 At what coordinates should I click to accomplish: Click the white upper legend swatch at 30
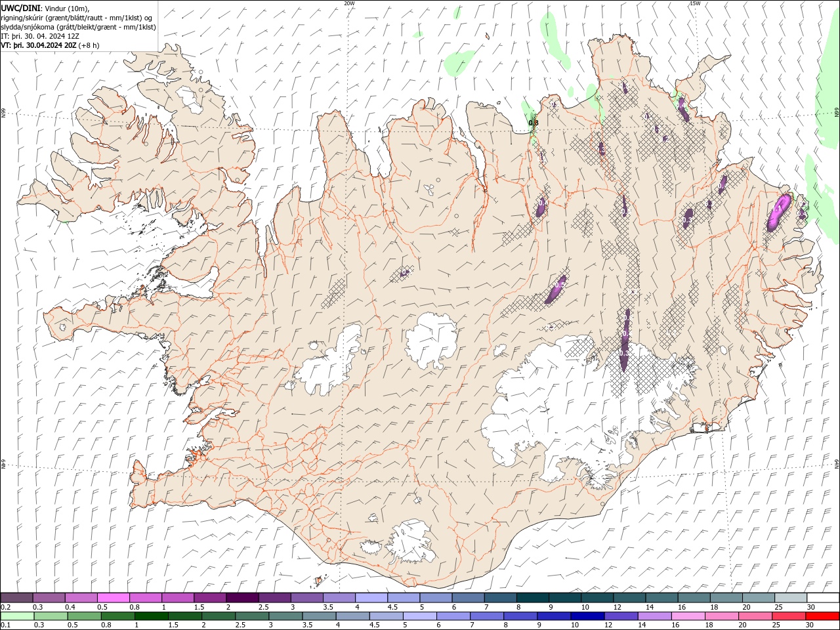point(823,598)
